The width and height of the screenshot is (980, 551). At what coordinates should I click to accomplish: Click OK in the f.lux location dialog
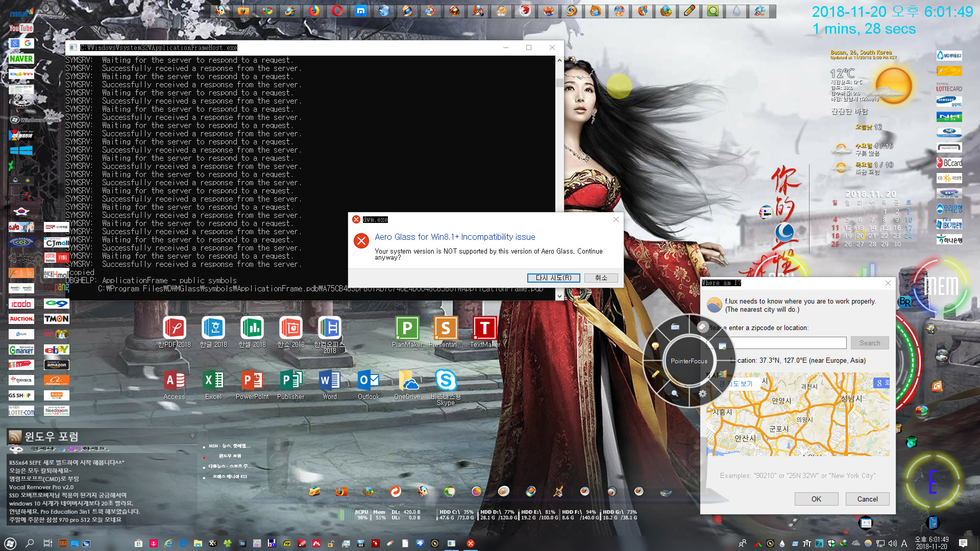[816, 499]
